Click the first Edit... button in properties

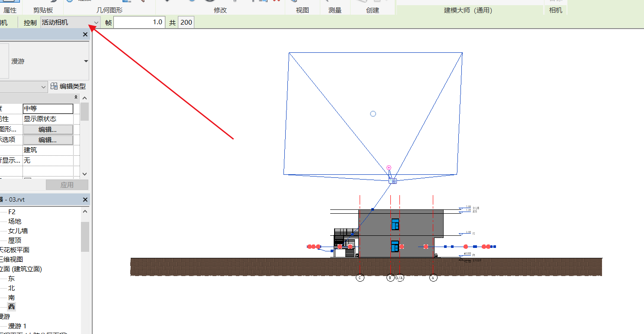(x=48, y=129)
